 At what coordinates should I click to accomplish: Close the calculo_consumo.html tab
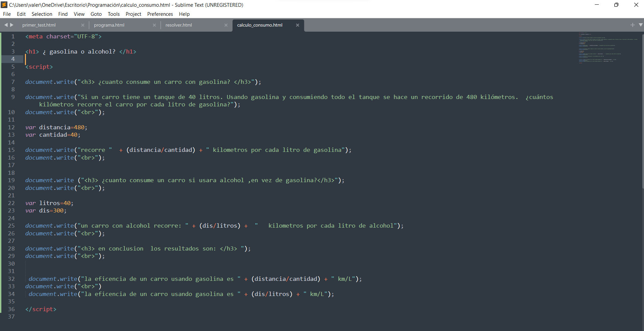[x=298, y=25]
